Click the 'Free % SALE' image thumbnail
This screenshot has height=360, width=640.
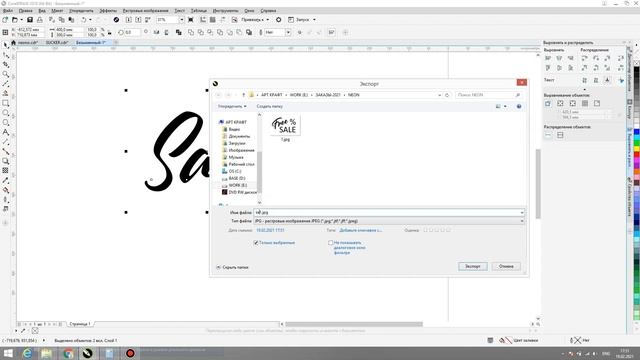285,126
